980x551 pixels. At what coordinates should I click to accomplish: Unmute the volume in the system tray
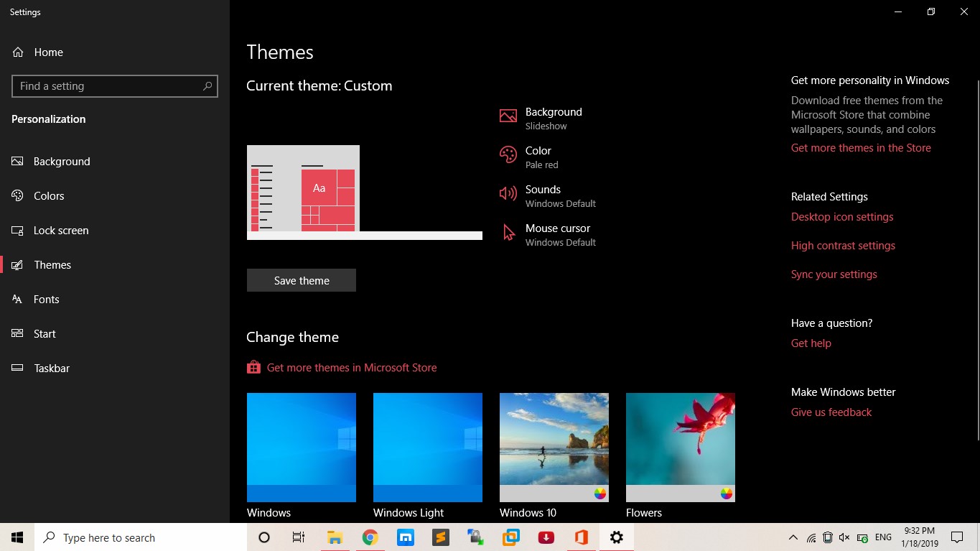point(844,537)
